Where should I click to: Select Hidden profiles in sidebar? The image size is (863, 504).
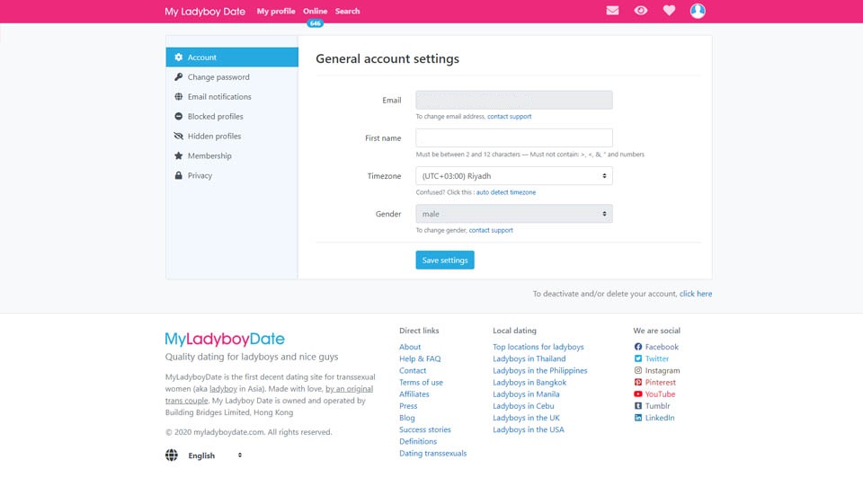tap(214, 137)
